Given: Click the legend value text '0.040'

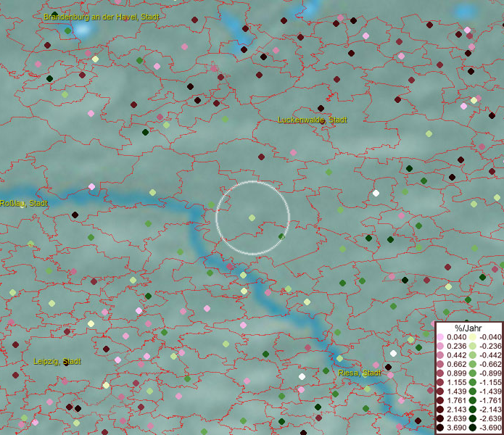Looking at the screenshot, I should (x=456, y=337).
